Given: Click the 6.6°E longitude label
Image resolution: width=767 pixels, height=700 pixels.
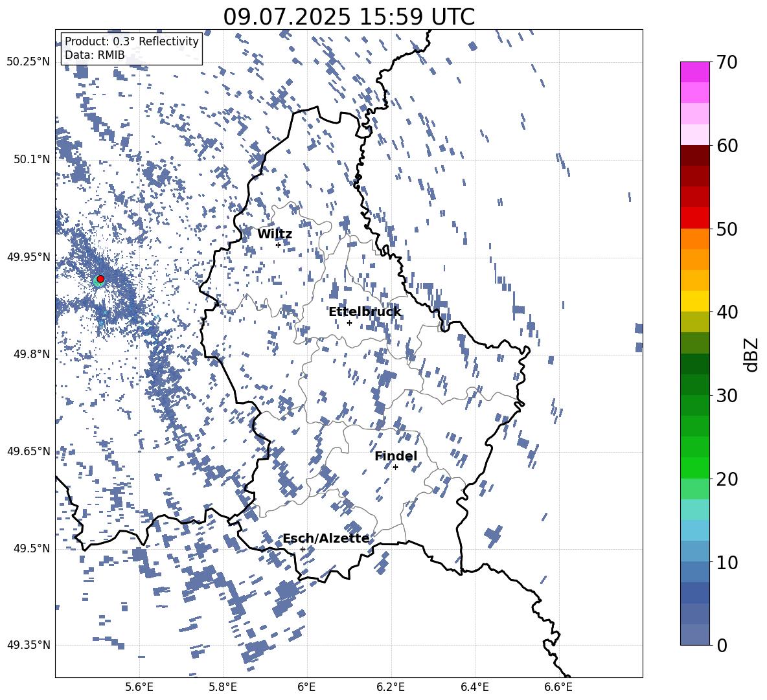Looking at the screenshot, I should [x=558, y=687].
